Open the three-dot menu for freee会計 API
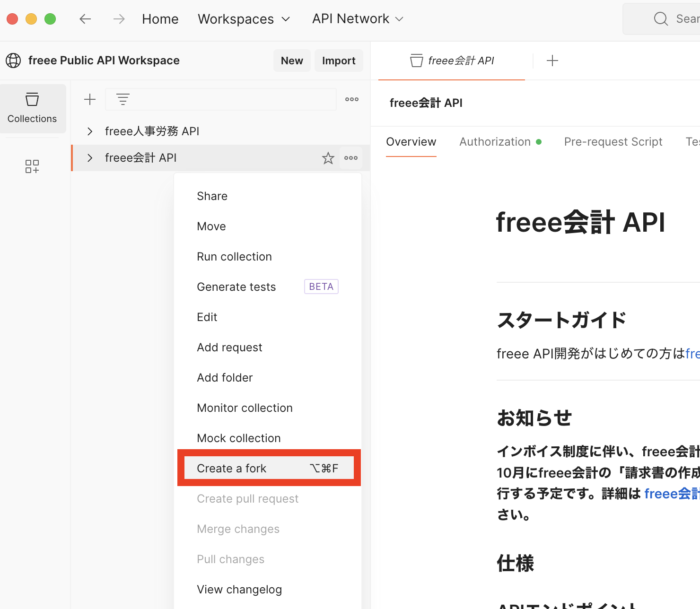The width and height of the screenshot is (700, 609). coord(351,158)
